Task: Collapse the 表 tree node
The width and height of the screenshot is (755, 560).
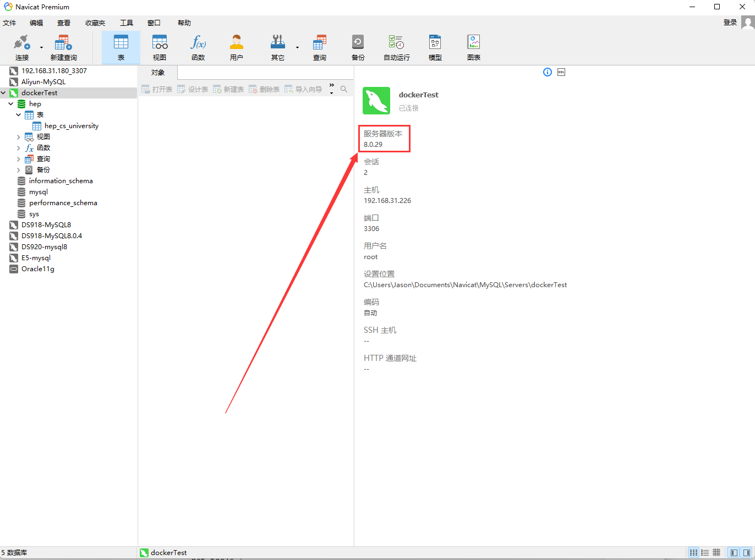Action: 19,115
